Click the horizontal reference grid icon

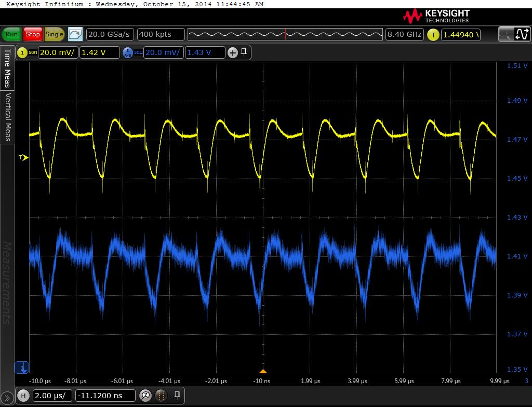[x=162, y=396]
